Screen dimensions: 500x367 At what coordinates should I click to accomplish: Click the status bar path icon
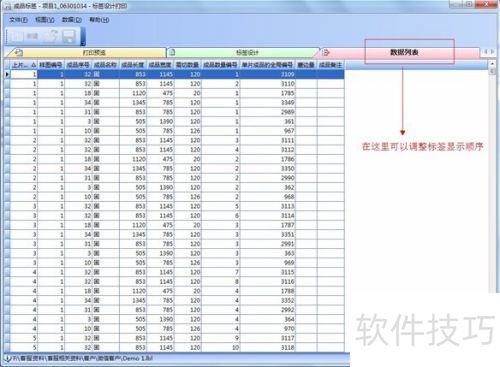click(8, 358)
